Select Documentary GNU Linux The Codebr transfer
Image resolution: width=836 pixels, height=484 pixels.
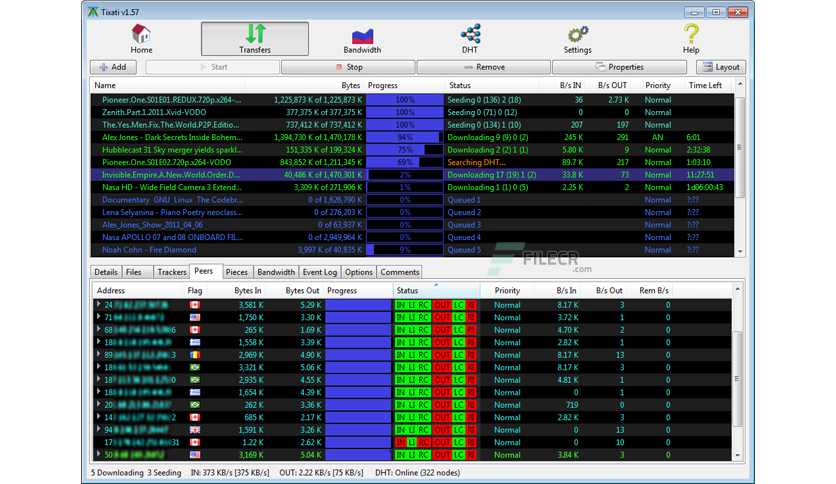[412, 200]
